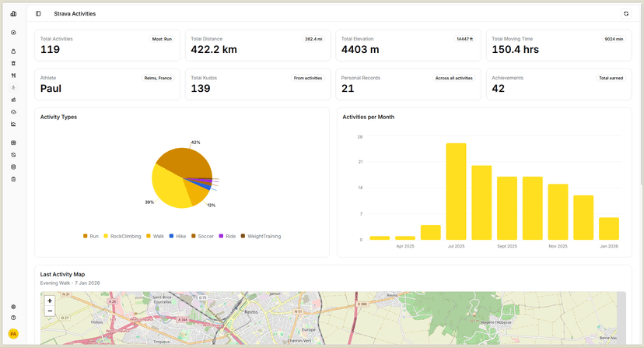Zoom in on the Last Activity map

[x=50, y=301]
